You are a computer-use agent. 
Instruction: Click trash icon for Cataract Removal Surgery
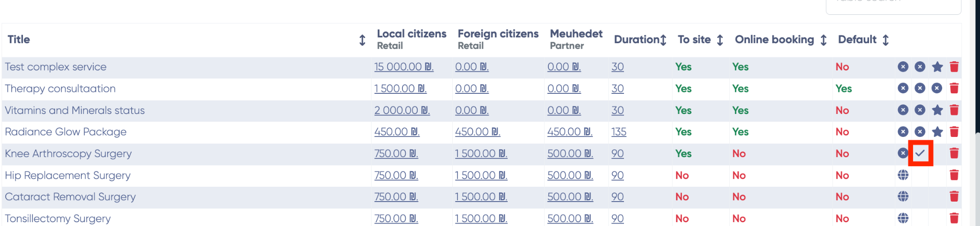click(954, 197)
